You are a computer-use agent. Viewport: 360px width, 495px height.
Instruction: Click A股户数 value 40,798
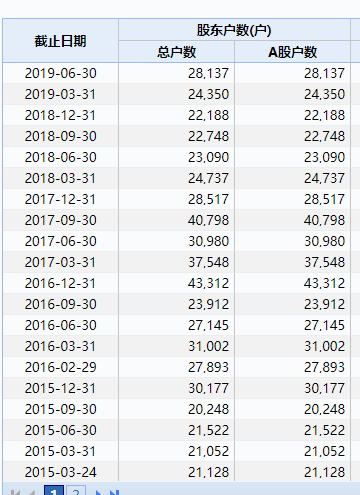[324, 220]
